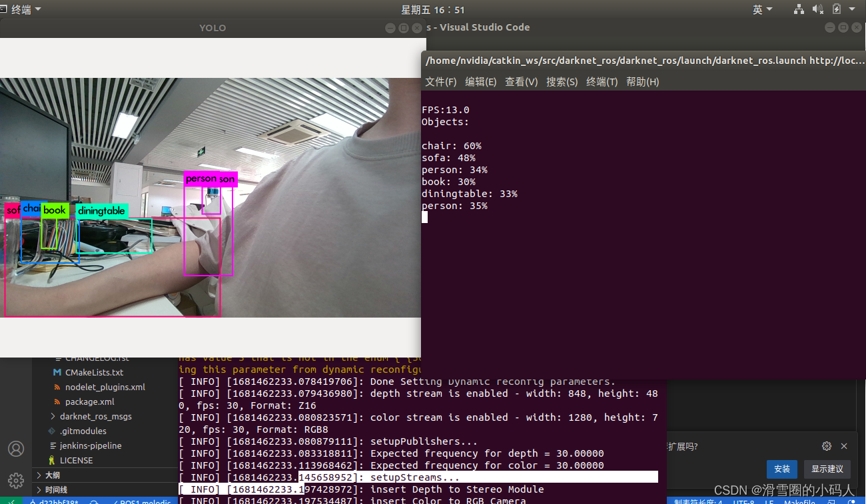Open the 搜索(S) terminal menu
Screen dimensions: 866x504
click(562, 82)
